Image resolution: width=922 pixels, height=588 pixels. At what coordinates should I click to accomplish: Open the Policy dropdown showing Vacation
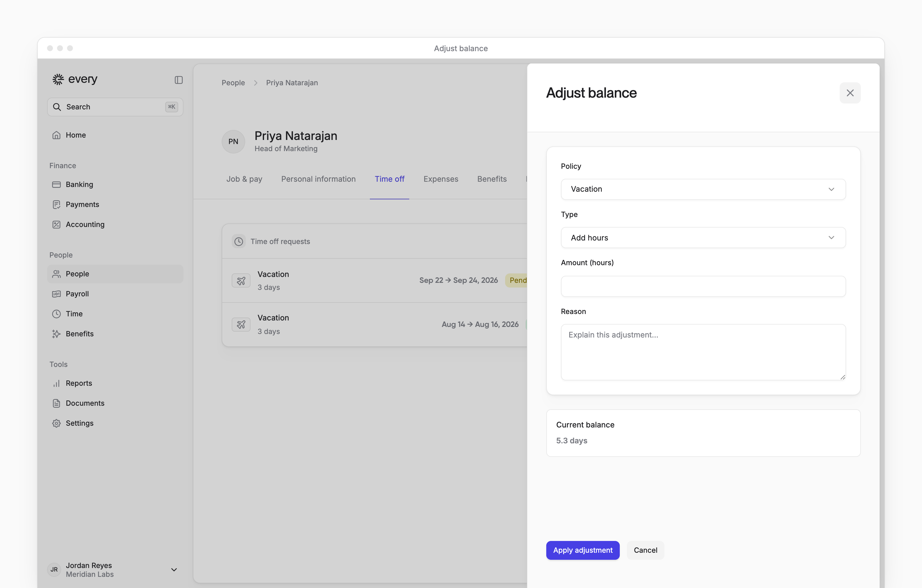703,189
